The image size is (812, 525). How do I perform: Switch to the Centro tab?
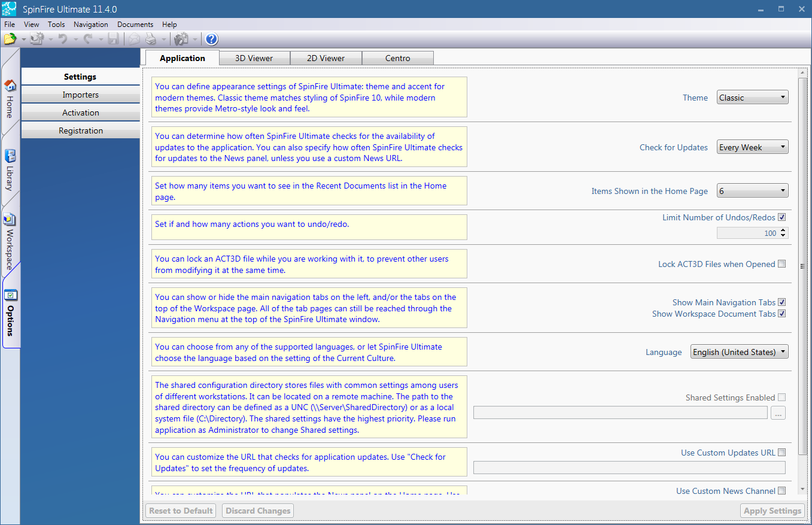pyautogui.click(x=397, y=58)
